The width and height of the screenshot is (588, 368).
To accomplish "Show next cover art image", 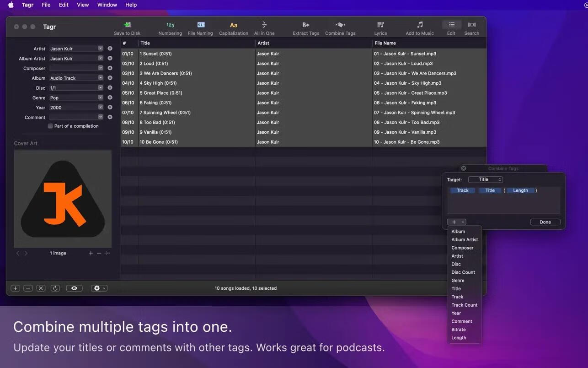I will 26,253.
